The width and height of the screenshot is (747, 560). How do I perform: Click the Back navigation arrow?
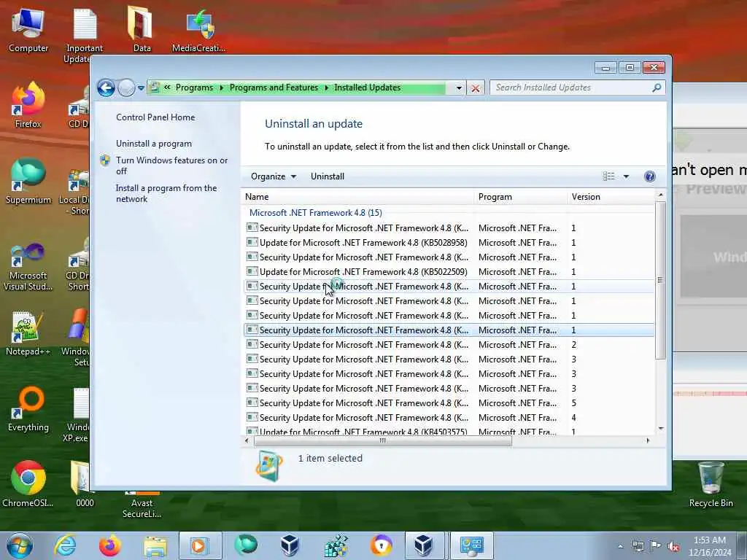tap(106, 87)
